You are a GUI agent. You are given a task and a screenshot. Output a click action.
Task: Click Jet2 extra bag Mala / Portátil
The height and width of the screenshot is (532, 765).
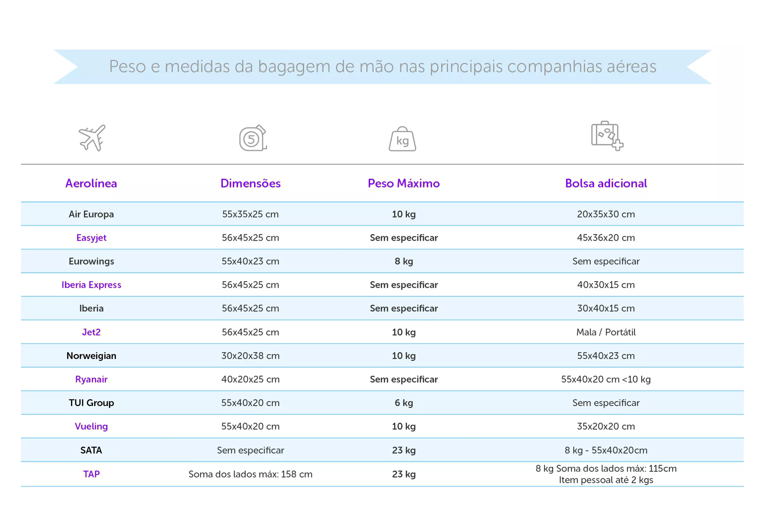coord(606,332)
